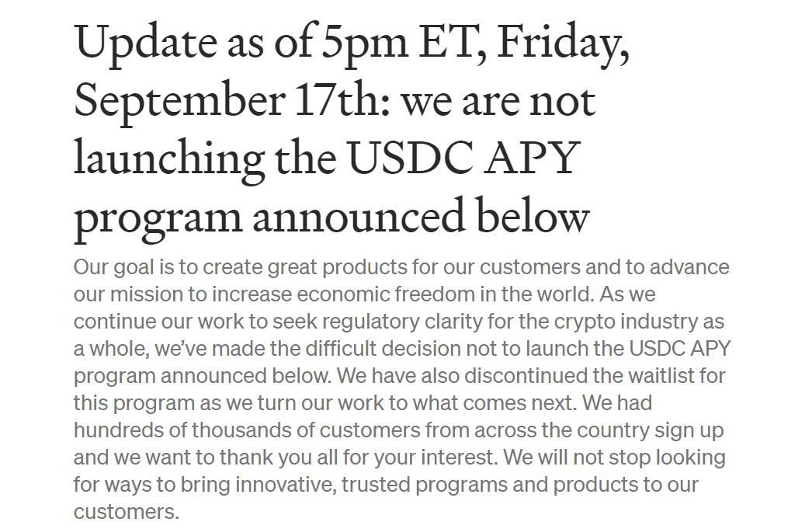Click "USDC APY" in the large headline
Viewport: 812px width, 529px height.
(463, 159)
